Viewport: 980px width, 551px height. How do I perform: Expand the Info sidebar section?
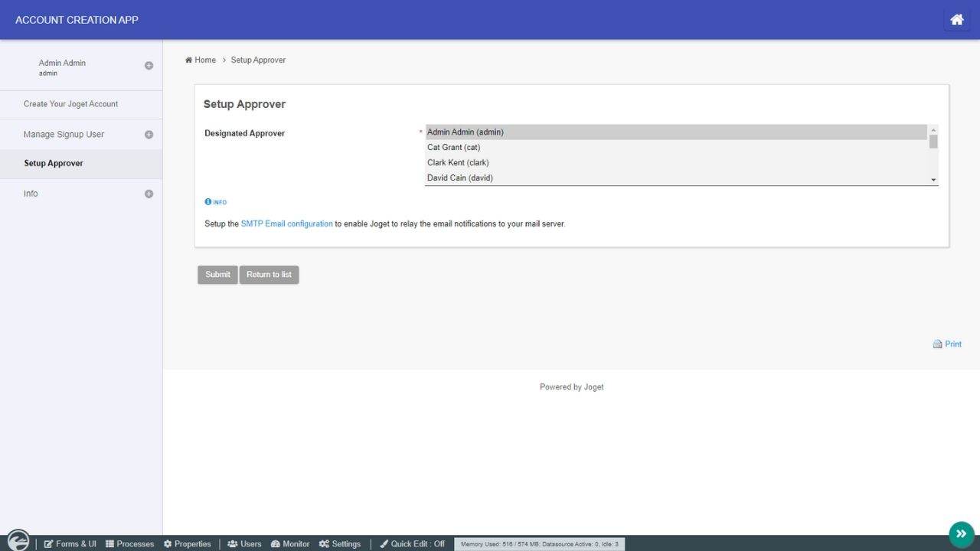click(149, 194)
